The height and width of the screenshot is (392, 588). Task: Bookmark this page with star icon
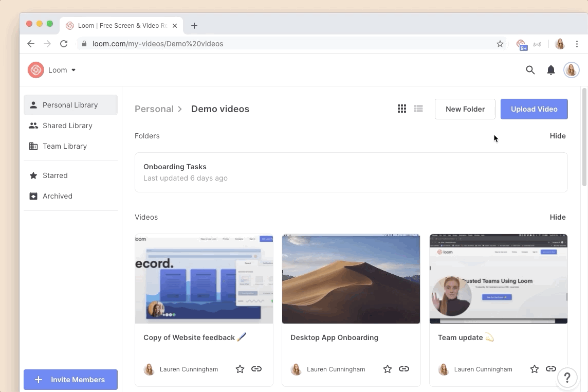pos(500,44)
